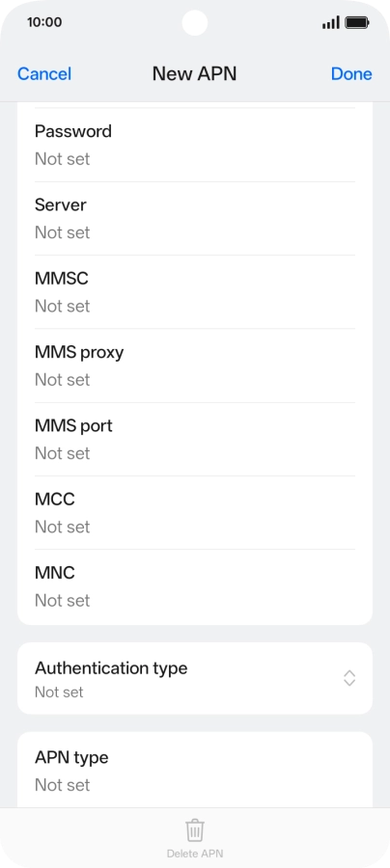Tap the Delete APN trash icon
This screenshot has height=868, width=390.
coord(194,830)
